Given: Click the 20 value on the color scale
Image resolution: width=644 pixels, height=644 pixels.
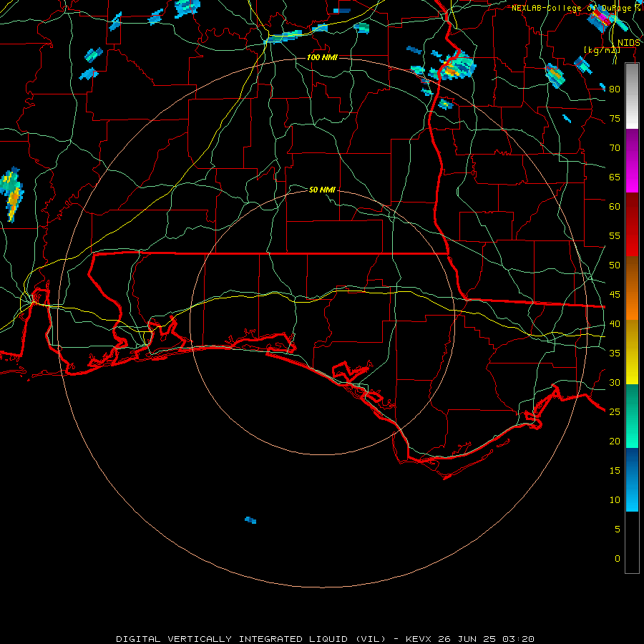Looking at the screenshot, I should click(x=615, y=441).
